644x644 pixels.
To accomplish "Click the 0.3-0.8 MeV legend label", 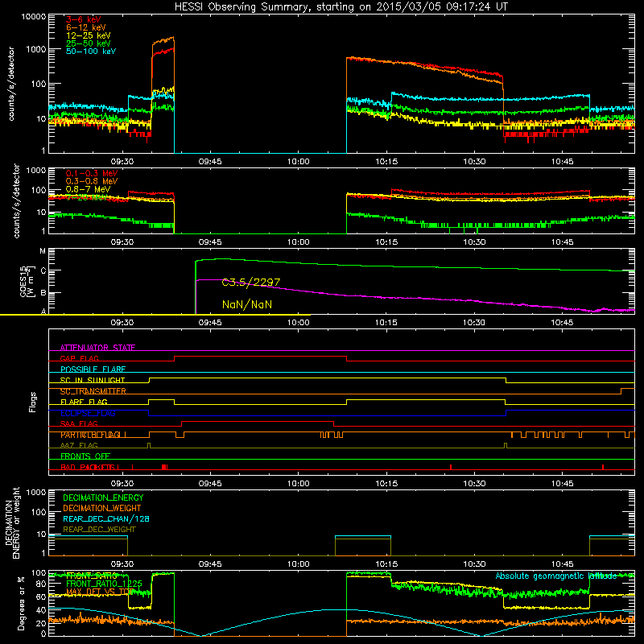I will click(92, 181).
